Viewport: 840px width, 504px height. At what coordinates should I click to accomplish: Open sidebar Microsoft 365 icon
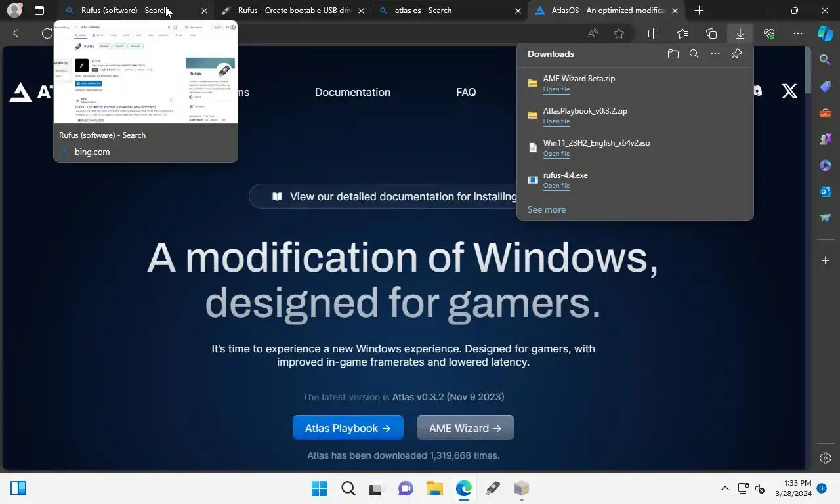pos(826,165)
